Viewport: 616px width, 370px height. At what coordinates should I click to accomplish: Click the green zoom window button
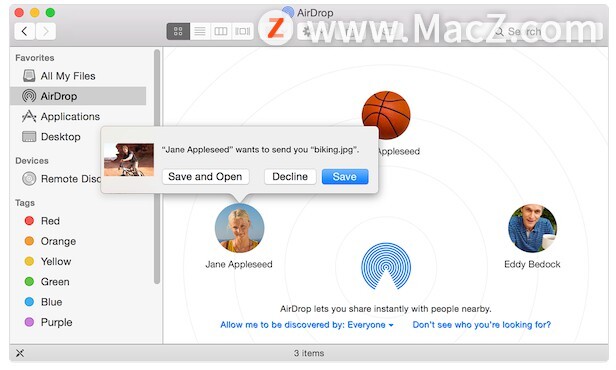(50, 13)
